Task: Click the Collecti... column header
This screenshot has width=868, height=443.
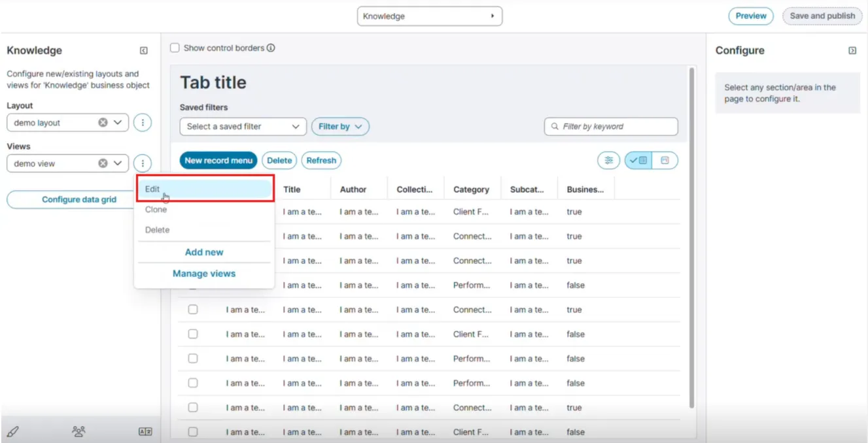Action: (415, 189)
